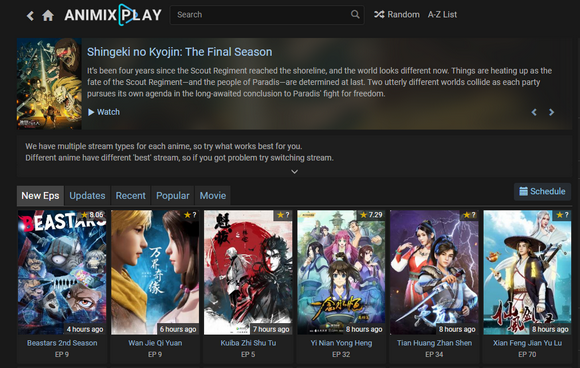Viewport: 580px width, 368px height.
Task: Click star rating badge on Tian Huang Zhan Shen
Action: pos(469,215)
